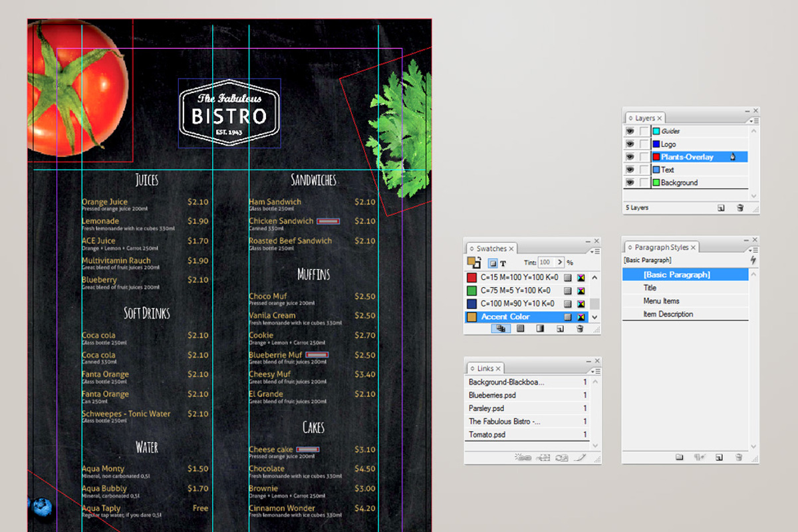798x532 pixels.
Task: Collapse the Layers panel tab via toggle arrows
Action: pyautogui.click(x=630, y=118)
